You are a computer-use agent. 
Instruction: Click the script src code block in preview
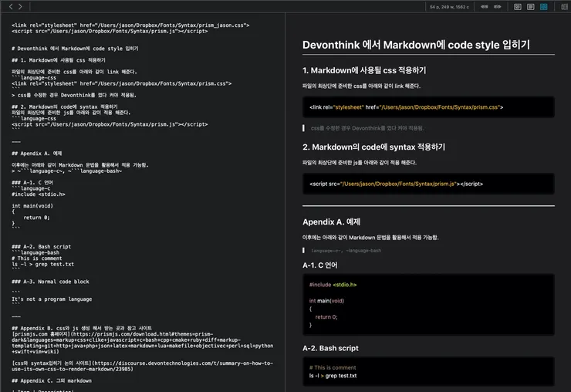pyautogui.click(x=428, y=184)
